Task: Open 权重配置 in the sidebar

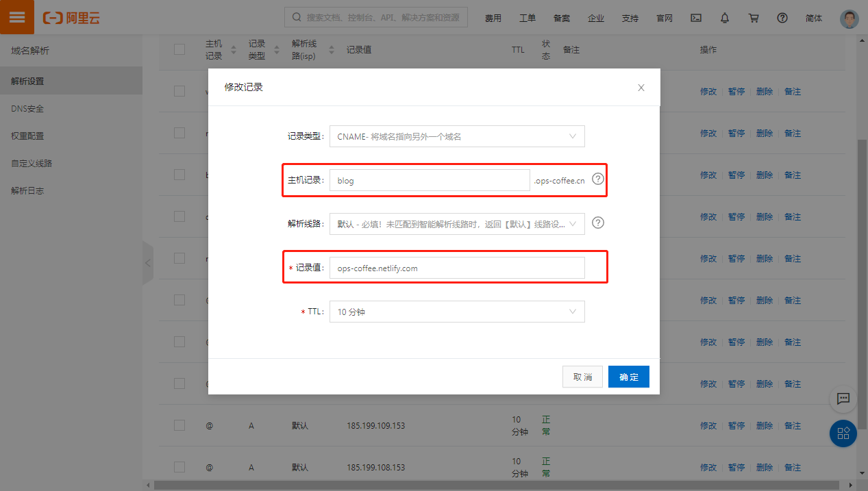Action: 27,136
